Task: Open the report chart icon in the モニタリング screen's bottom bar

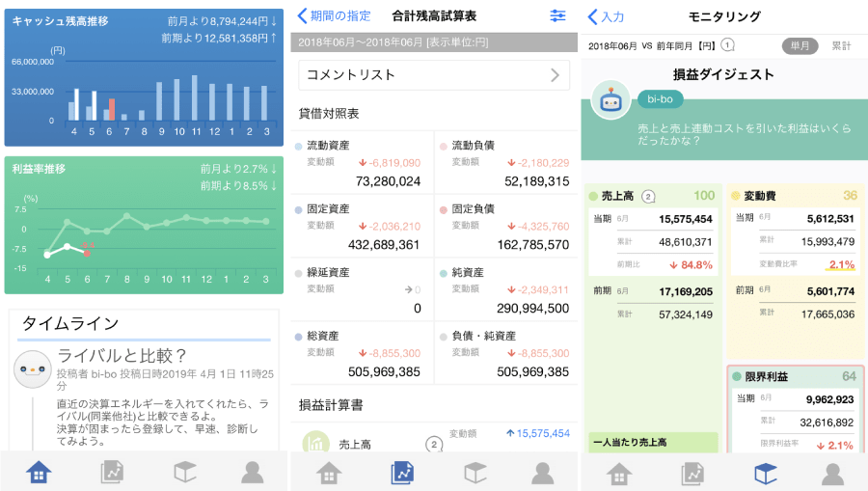Action: coord(692,475)
